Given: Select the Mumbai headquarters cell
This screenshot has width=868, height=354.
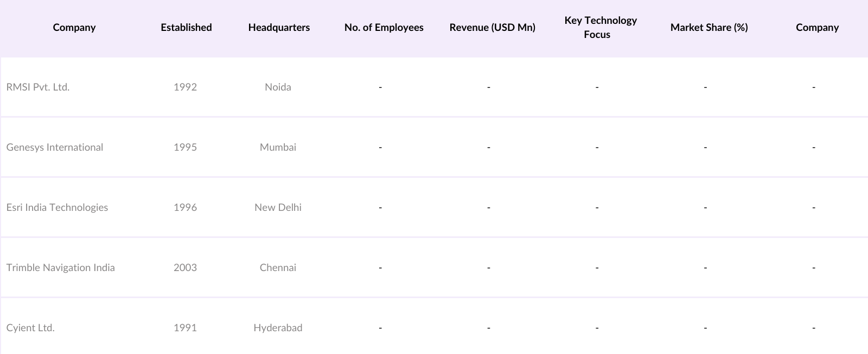Looking at the screenshot, I should coord(278,147).
